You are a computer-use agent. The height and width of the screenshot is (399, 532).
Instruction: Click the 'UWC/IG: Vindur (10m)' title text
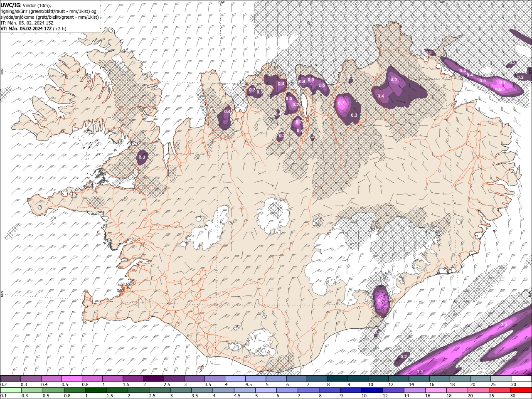click(x=25, y=5)
